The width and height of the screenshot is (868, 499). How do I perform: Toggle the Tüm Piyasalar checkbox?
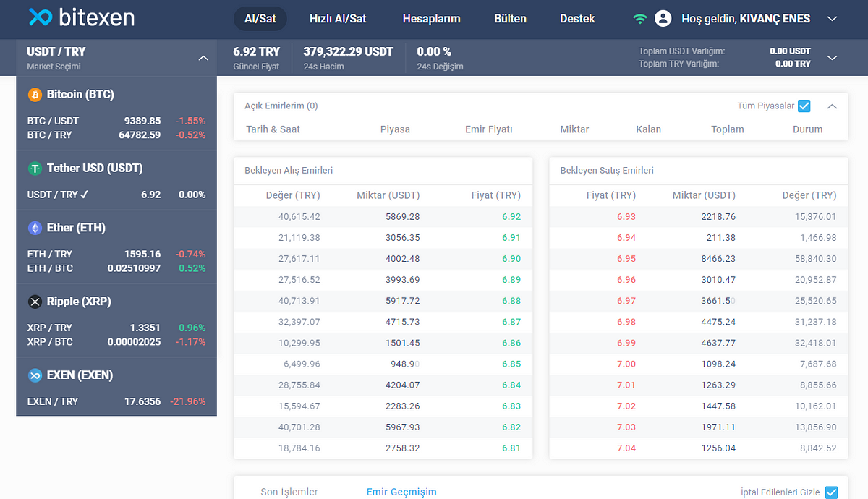click(804, 106)
